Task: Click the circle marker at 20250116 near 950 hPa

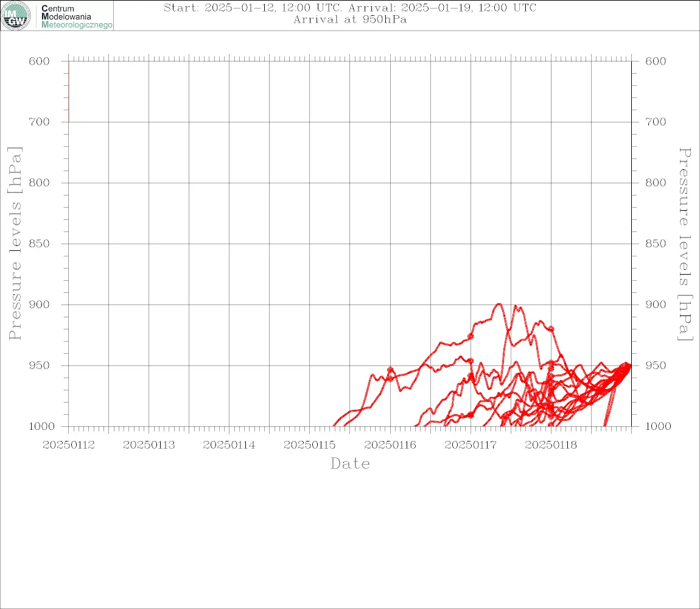Action: click(x=391, y=370)
